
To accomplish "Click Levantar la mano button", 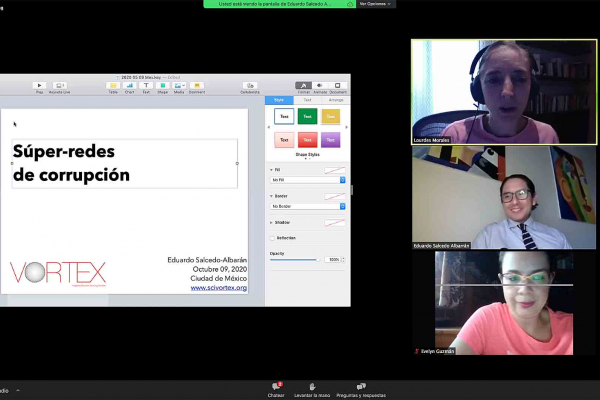I will coord(312,390).
